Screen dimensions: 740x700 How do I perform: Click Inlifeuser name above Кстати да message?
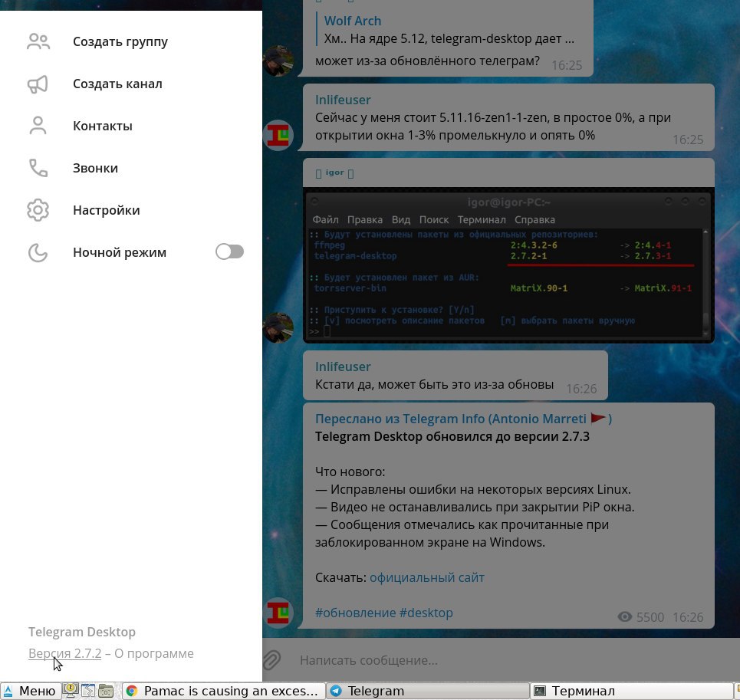click(343, 366)
